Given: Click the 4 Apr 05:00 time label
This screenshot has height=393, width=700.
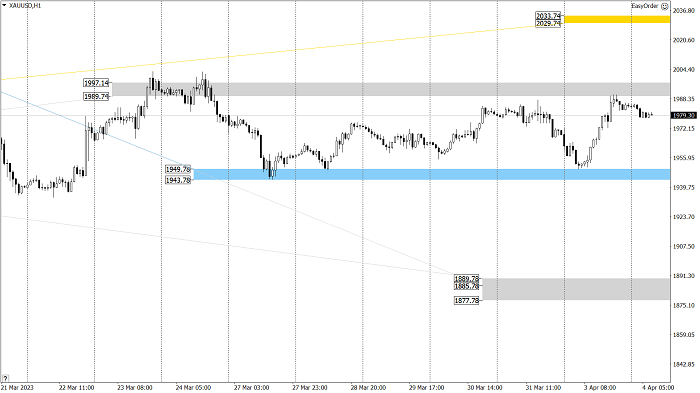Looking at the screenshot, I should [x=658, y=387].
